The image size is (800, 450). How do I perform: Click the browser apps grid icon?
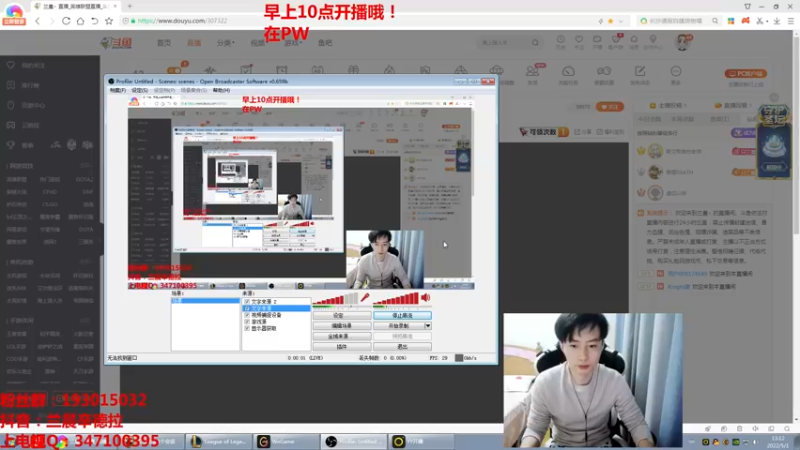tap(731, 21)
